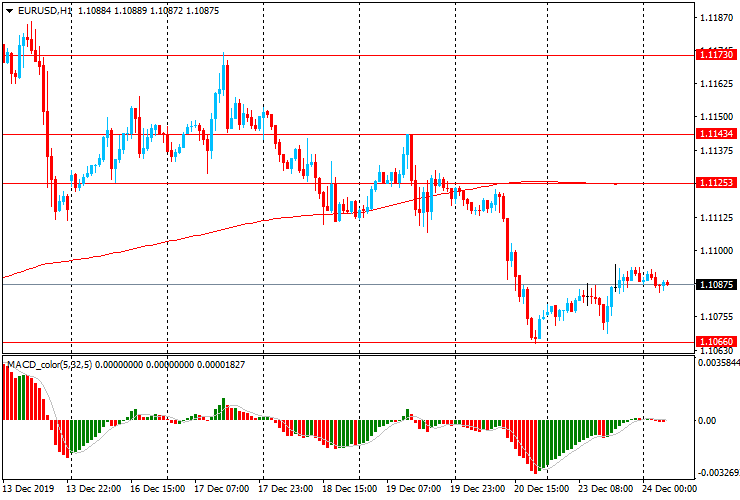740x500 pixels.
Task: Click the 19 Dec 23:00 time label
Action: (x=478, y=488)
